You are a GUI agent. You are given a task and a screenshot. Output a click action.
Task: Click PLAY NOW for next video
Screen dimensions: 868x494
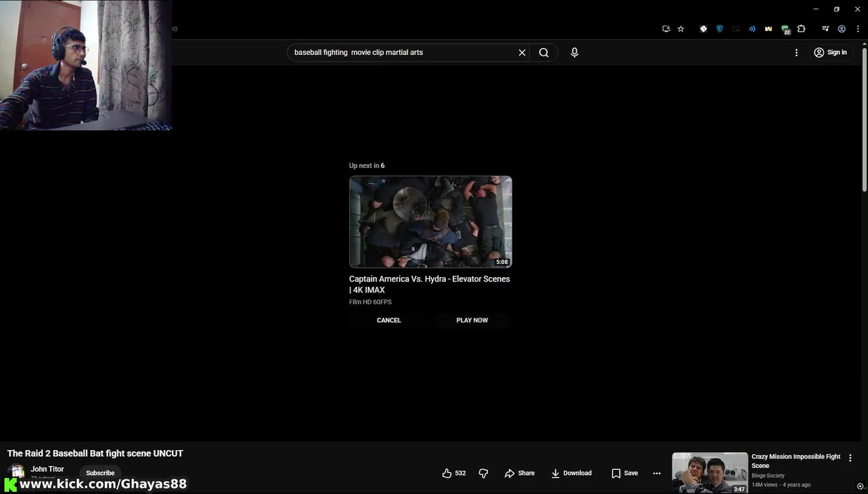472,320
